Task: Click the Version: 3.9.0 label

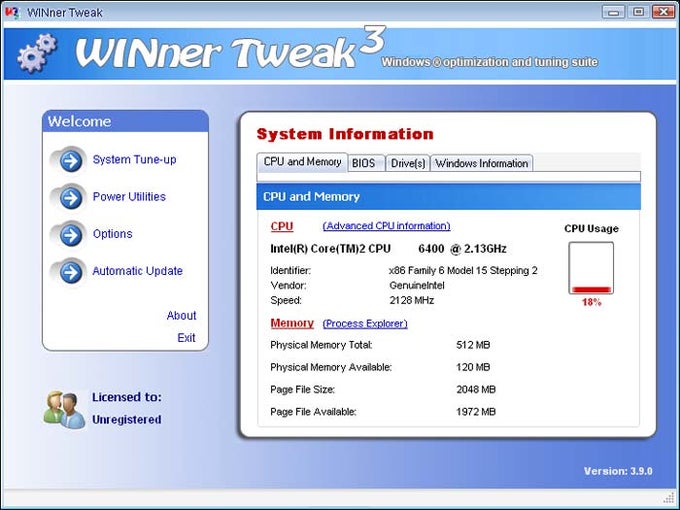Action: (618, 471)
